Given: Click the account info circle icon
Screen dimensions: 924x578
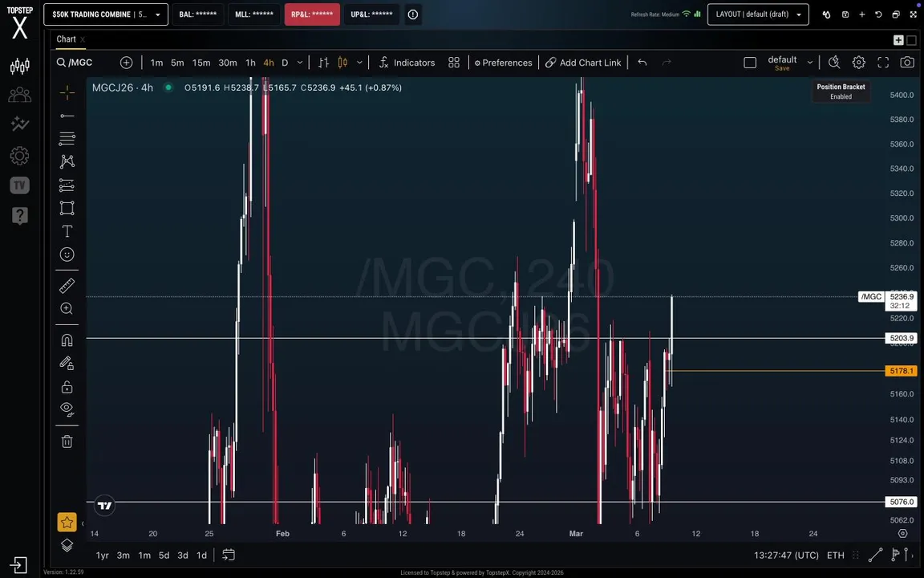Looking at the screenshot, I should (413, 14).
